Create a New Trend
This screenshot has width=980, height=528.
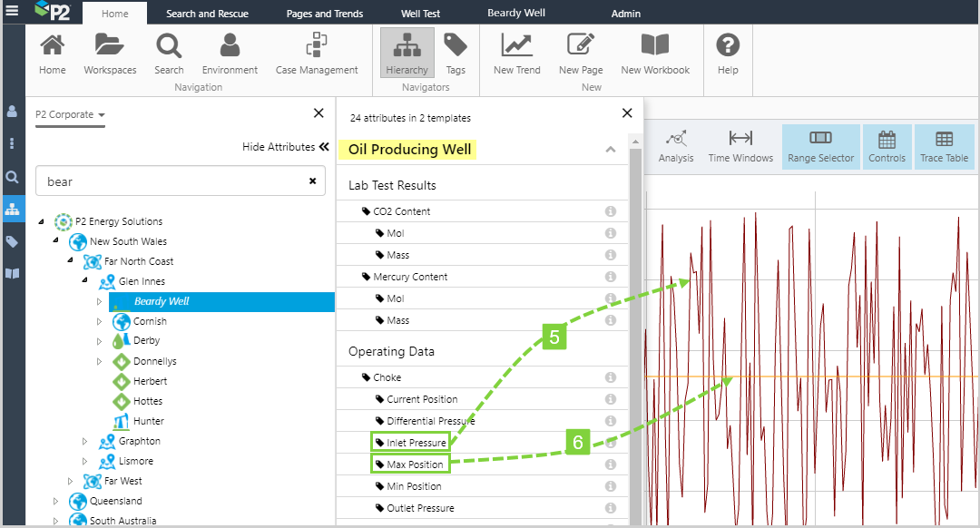point(516,54)
